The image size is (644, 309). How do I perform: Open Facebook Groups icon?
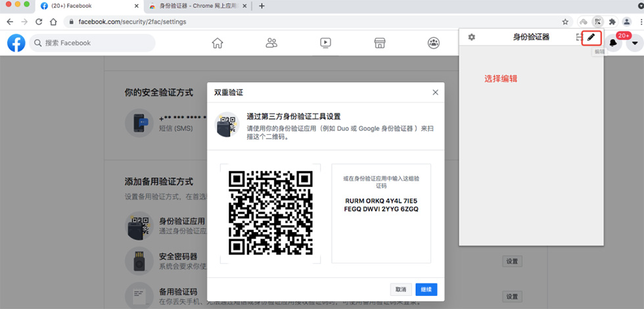point(433,43)
